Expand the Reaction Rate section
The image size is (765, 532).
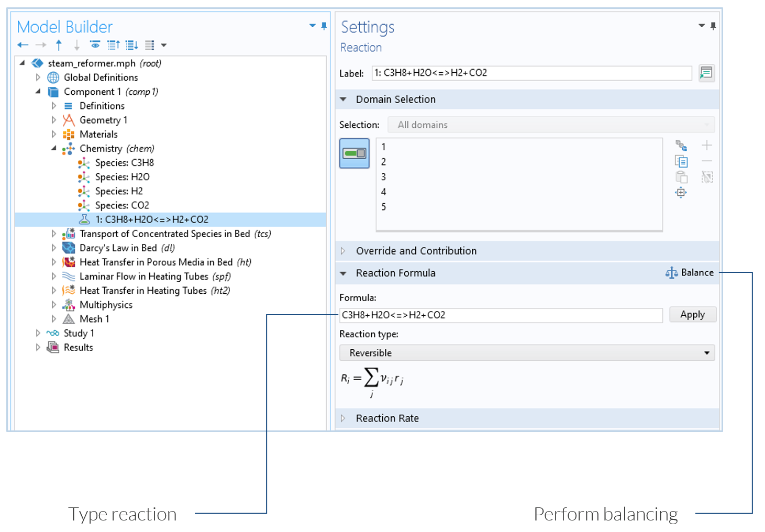tap(387, 418)
